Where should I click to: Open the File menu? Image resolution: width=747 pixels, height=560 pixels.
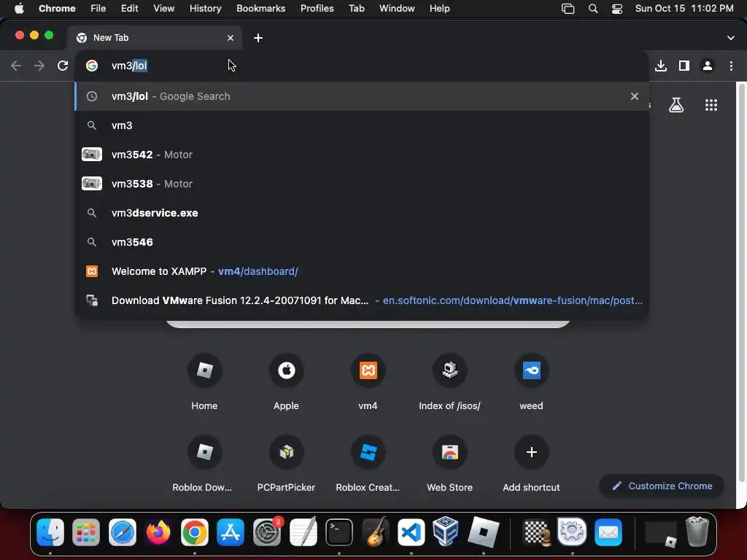pyautogui.click(x=98, y=9)
